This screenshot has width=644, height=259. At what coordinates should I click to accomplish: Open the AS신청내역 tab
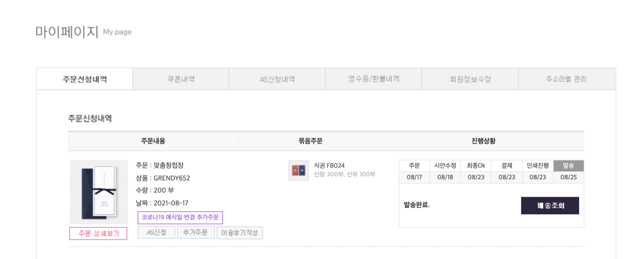tap(277, 79)
